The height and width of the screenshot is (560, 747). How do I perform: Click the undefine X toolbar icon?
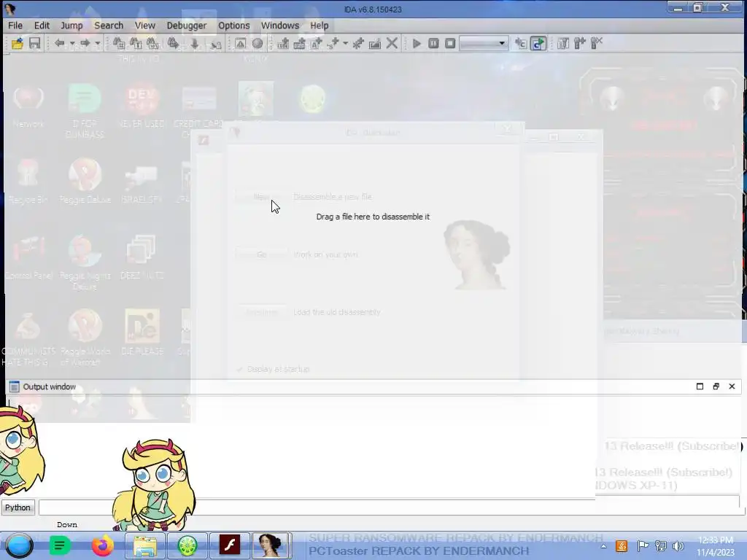pyautogui.click(x=392, y=44)
